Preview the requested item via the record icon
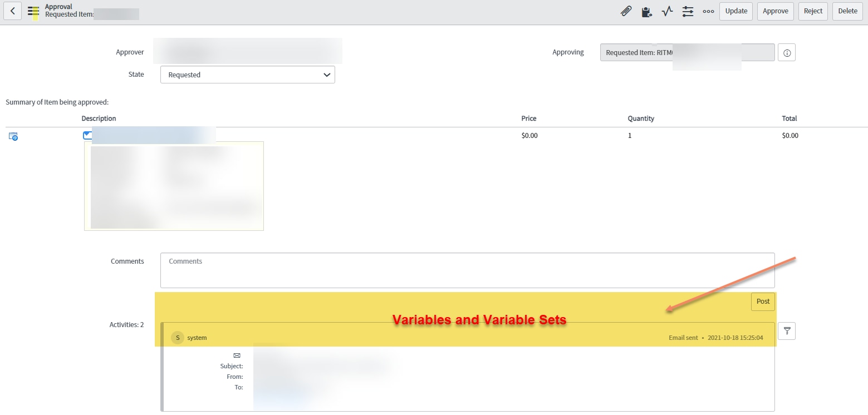The image size is (868, 415). (x=13, y=136)
